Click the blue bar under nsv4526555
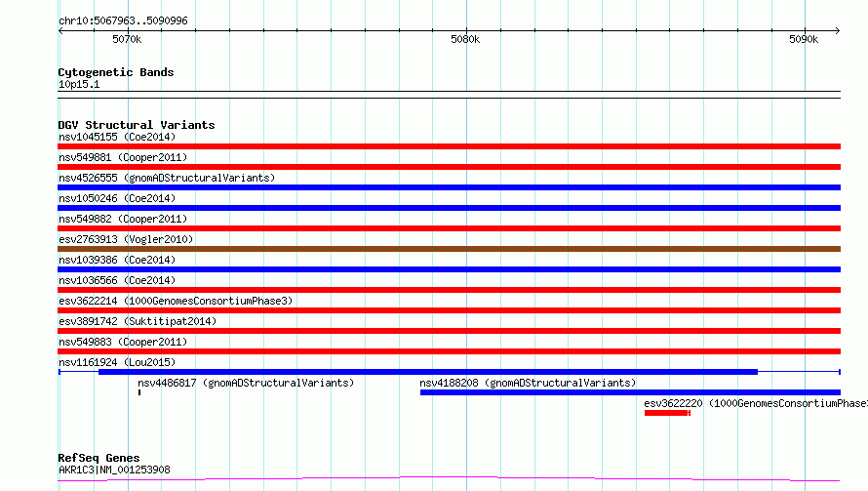This screenshot has height=491, width=868. coord(449,187)
